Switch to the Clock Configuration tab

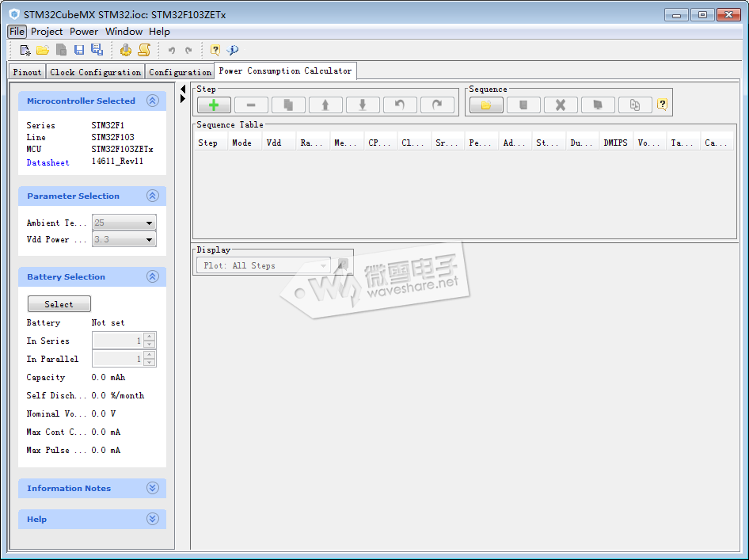pyautogui.click(x=95, y=72)
